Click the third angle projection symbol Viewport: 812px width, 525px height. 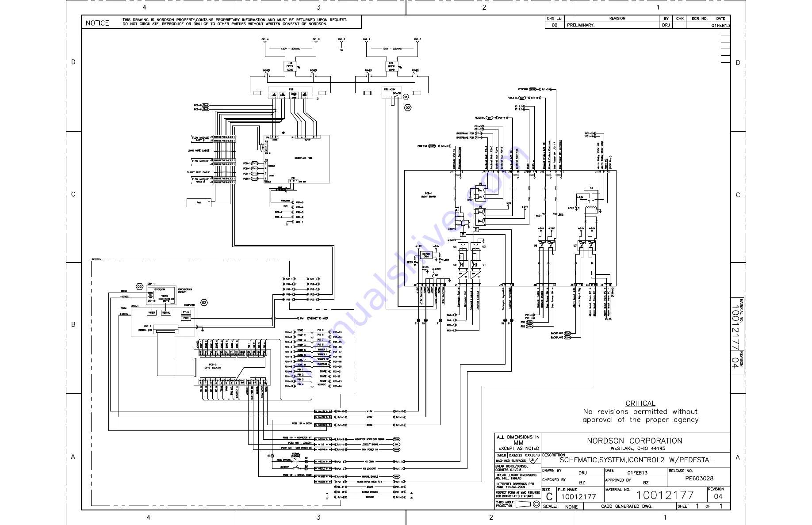[x=529, y=504]
